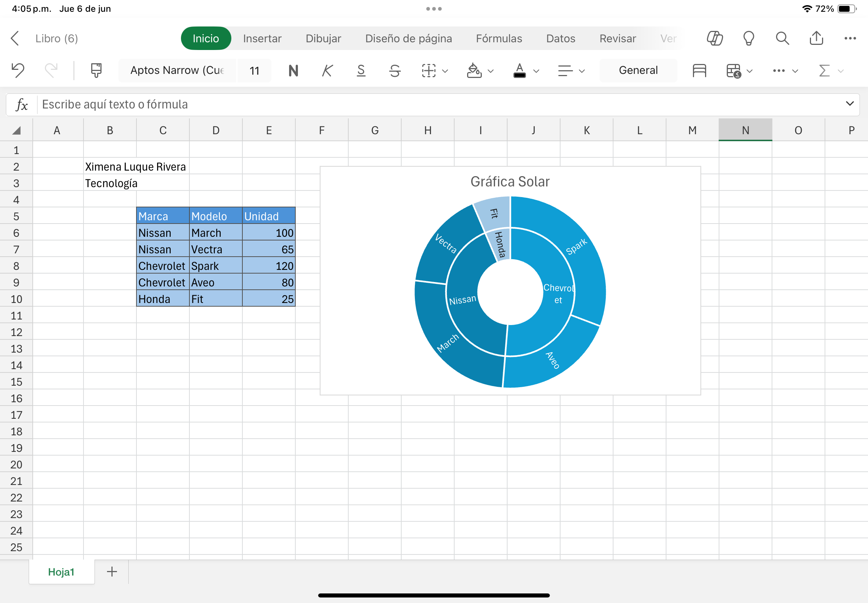Open the Copilot icon
The height and width of the screenshot is (603, 868).
[715, 38]
